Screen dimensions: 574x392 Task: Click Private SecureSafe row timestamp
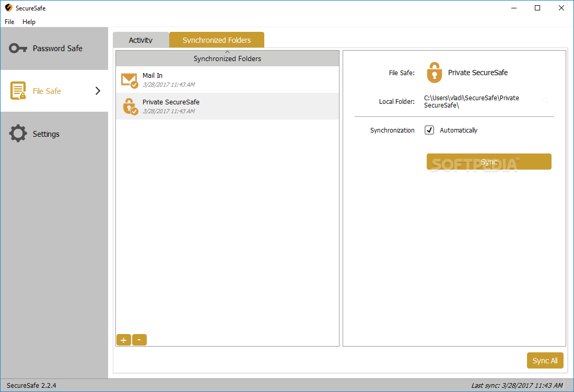point(169,111)
